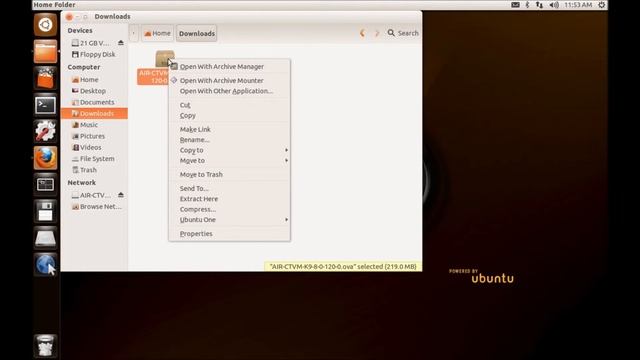
Task: Open Desktop in the sidebar
Action: [x=89, y=91]
